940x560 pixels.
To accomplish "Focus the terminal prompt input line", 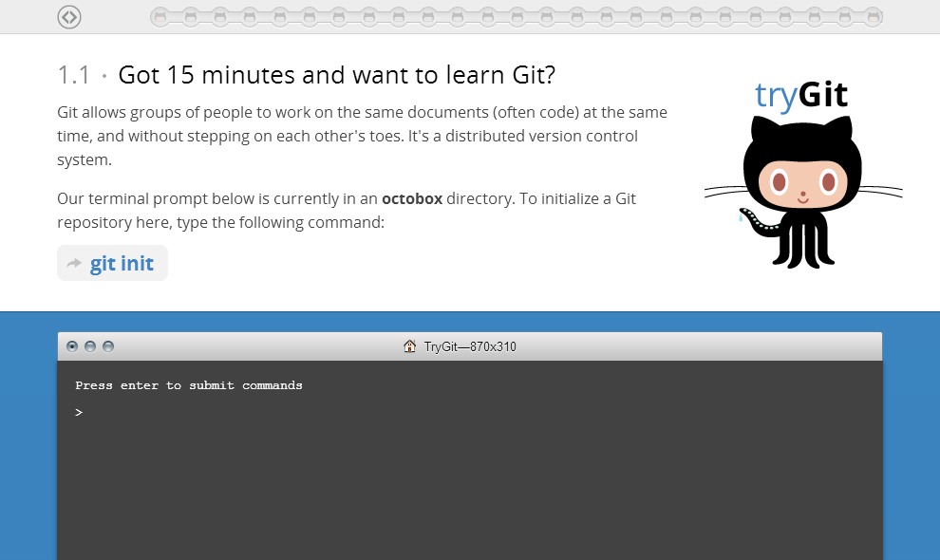I will coord(470,413).
